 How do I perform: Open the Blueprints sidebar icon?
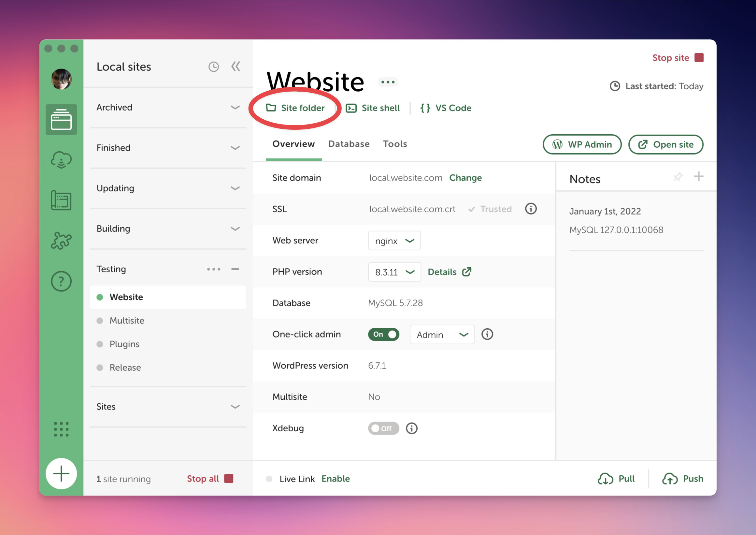coord(61,201)
